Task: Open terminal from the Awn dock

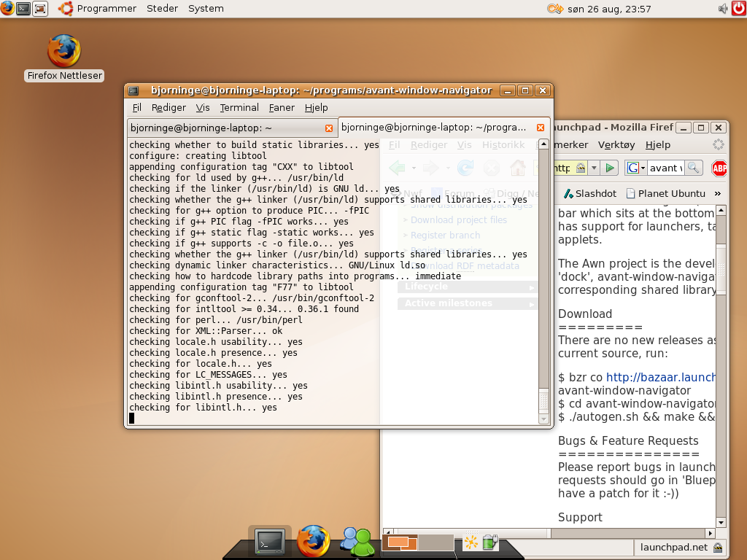Action: click(x=270, y=541)
